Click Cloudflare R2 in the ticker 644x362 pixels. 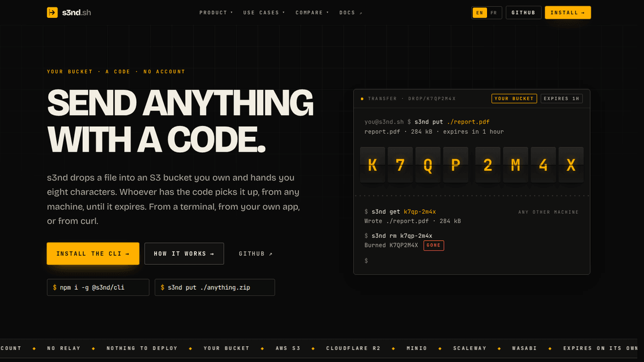353,348
